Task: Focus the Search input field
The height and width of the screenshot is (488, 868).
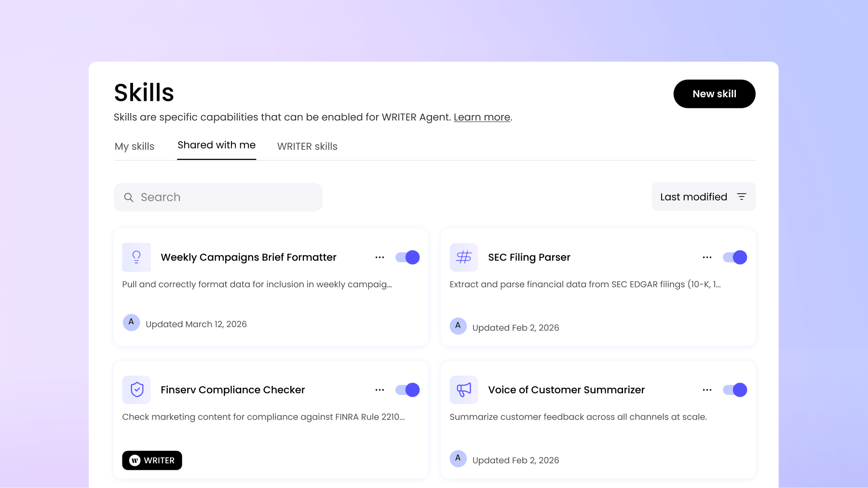Action: pos(227,198)
